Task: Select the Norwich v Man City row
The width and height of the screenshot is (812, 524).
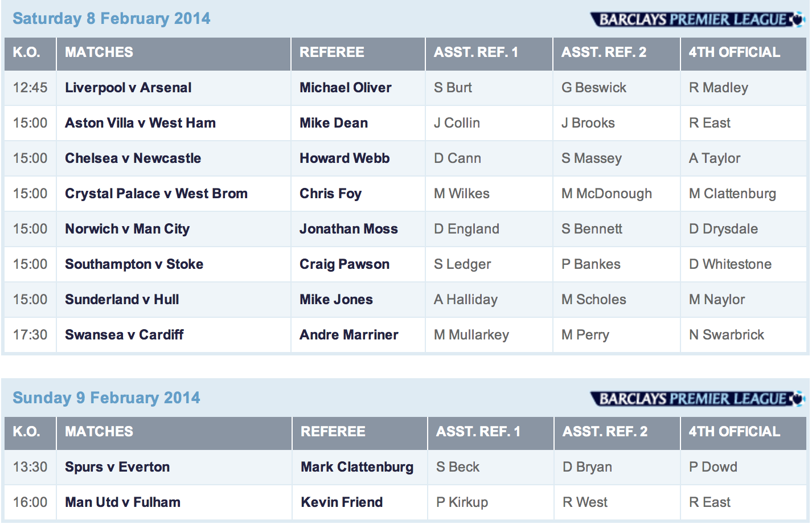Action: click(127, 229)
